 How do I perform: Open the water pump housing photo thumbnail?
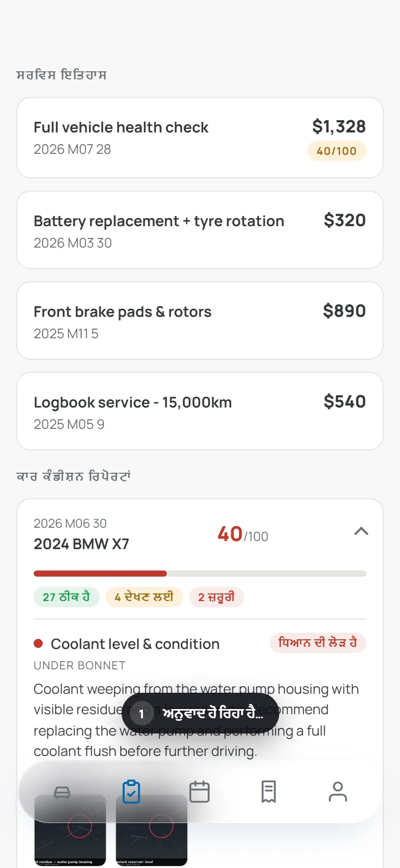point(70,830)
